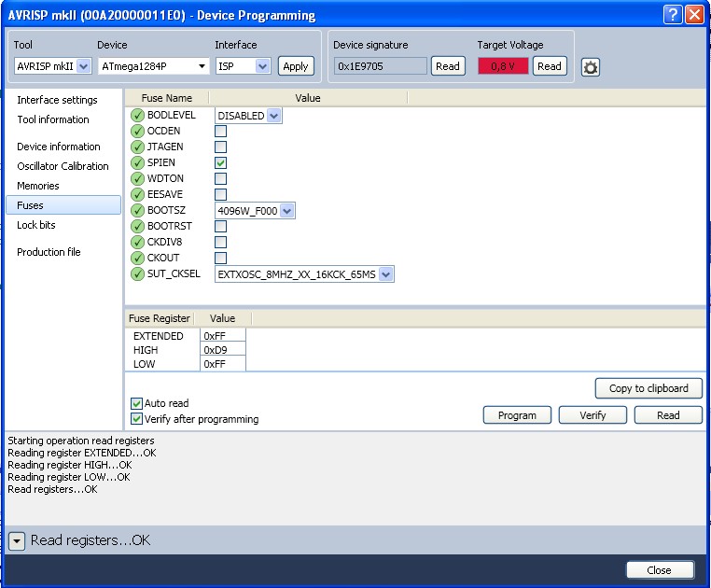
Task: Open the Tool dropdown AVRISP mkII
Action: click(x=52, y=66)
